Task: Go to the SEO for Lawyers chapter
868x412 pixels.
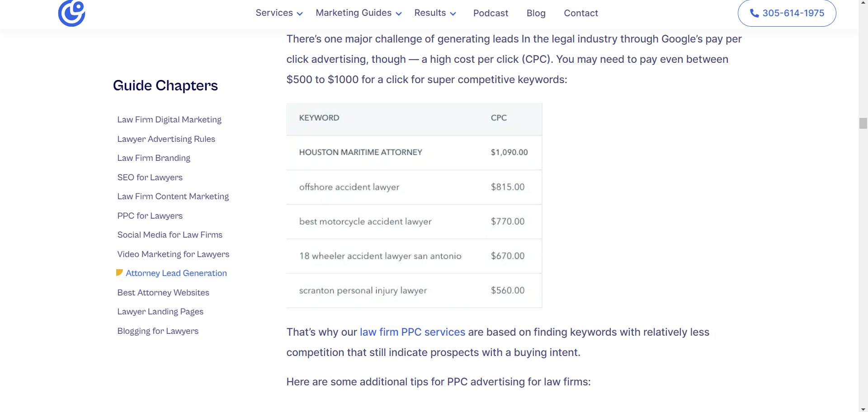Action: (x=150, y=178)
